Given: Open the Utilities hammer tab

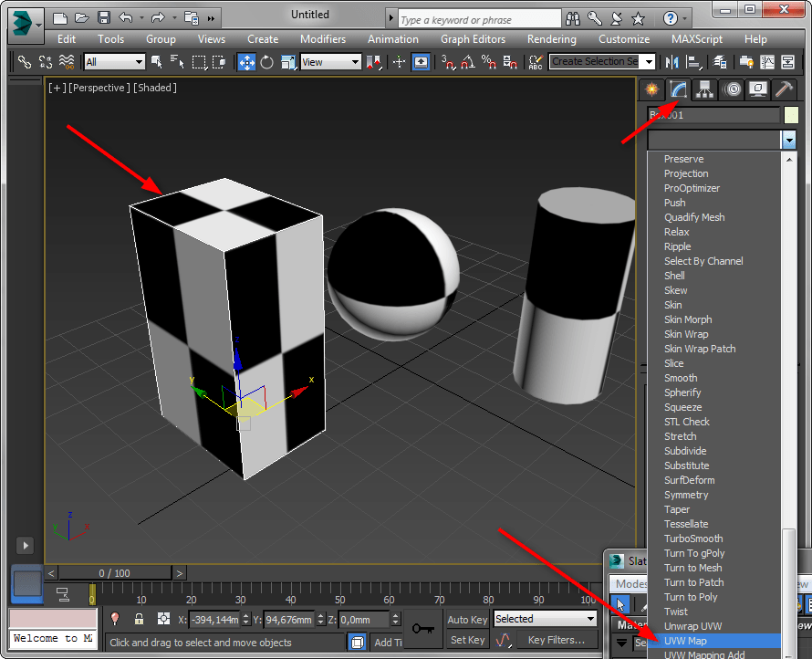Looking at the screenshot, I should point(784,89).
